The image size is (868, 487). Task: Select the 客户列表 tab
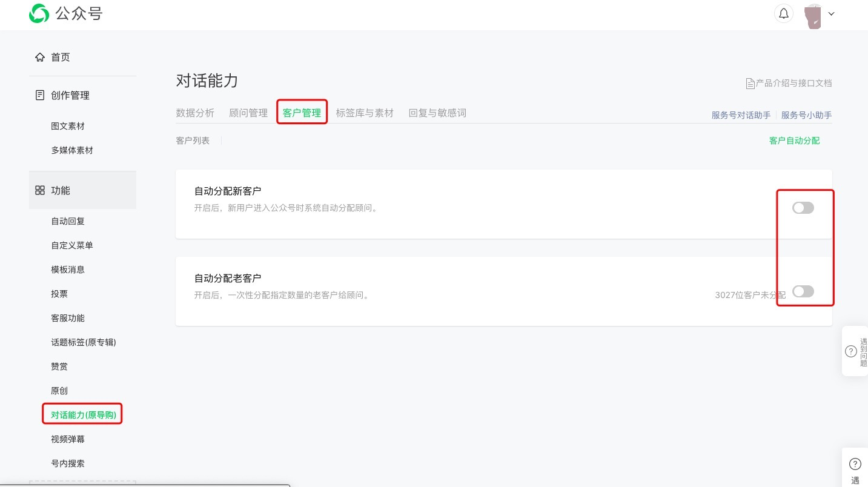[192, 140]
